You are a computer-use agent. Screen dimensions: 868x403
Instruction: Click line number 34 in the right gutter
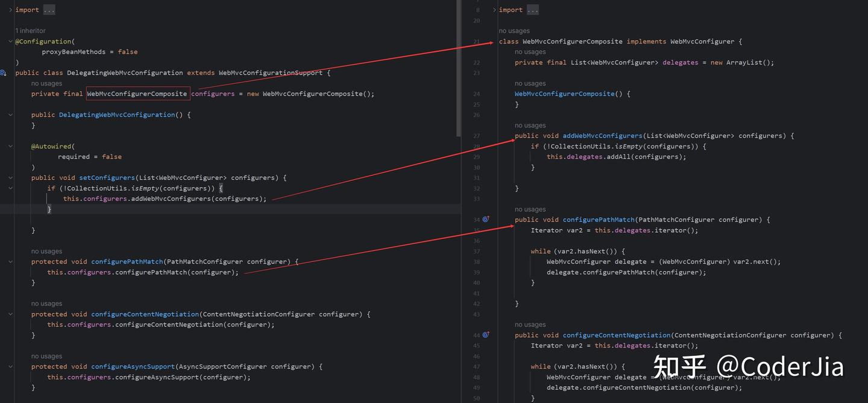click(x=476, y=220)
